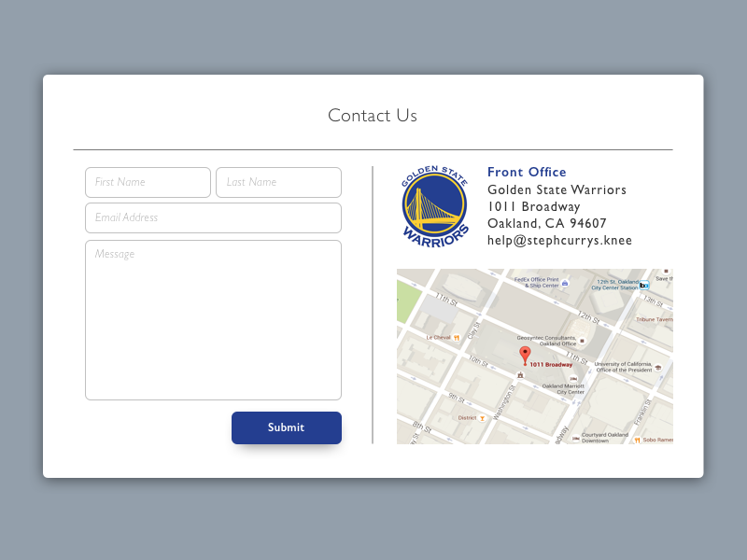Select the Email Address input

tap(213, 217)
